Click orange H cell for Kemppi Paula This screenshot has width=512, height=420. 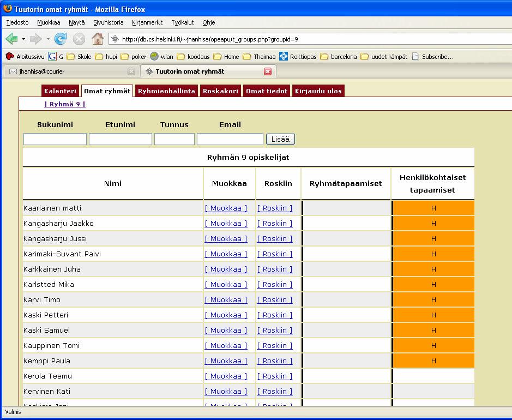[433, 361]
